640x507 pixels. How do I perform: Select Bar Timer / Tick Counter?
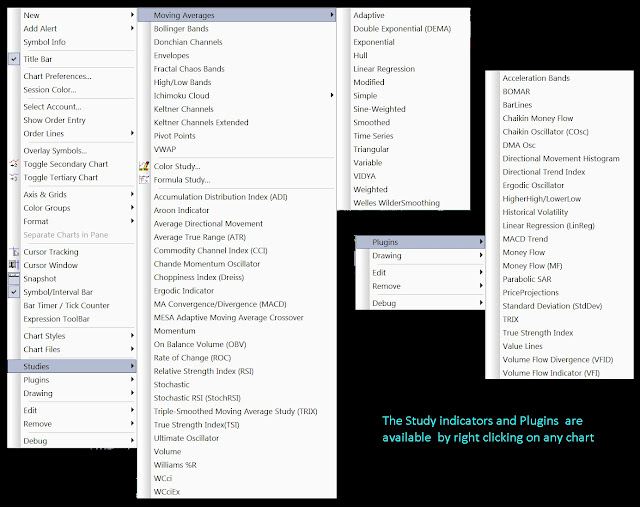(66, 305)
